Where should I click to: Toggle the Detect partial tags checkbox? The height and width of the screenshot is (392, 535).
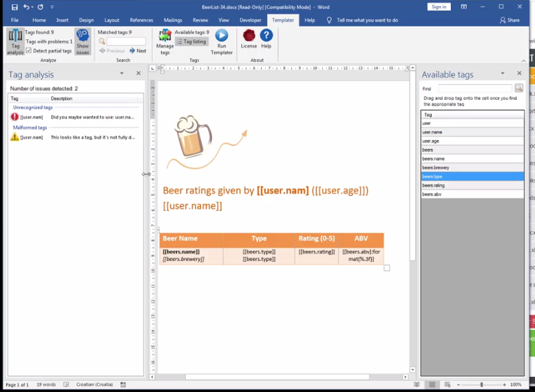click(29, 51)
